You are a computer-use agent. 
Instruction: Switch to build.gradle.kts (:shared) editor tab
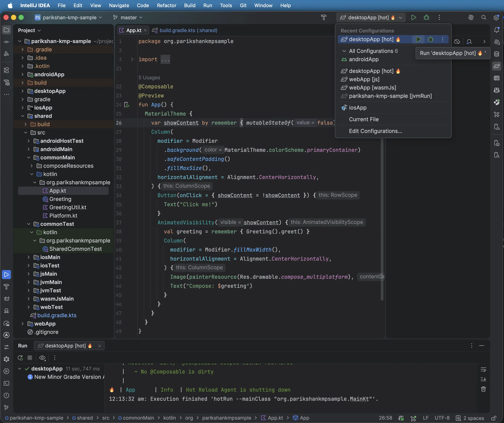(x=185, y=30)
